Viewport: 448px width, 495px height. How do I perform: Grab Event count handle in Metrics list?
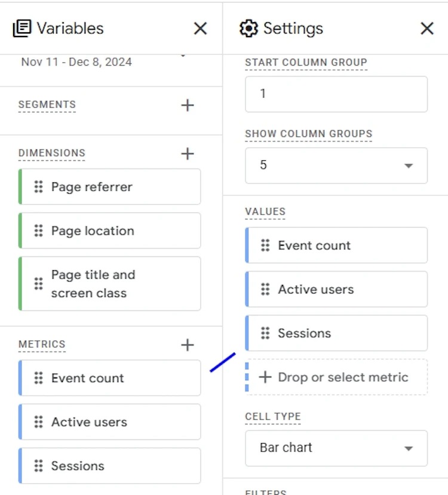[x=38, y=378]
